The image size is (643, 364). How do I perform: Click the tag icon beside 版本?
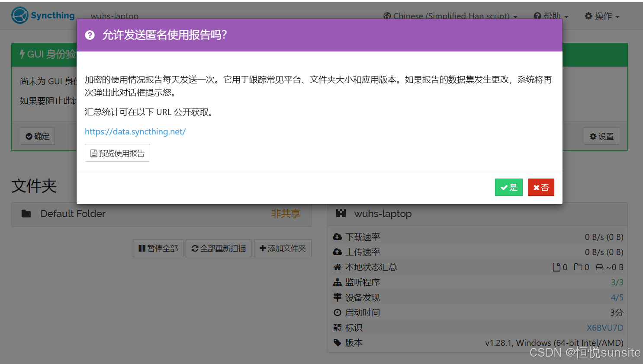pos(338,343)
